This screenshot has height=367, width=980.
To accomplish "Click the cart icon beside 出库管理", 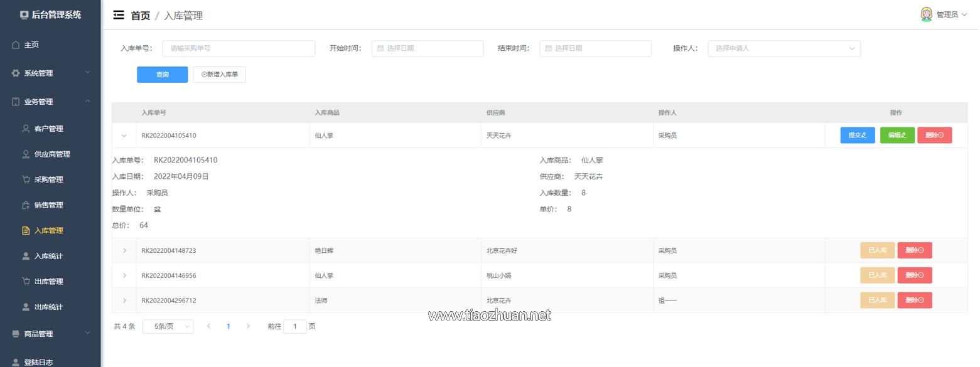I will pos(26,282).
